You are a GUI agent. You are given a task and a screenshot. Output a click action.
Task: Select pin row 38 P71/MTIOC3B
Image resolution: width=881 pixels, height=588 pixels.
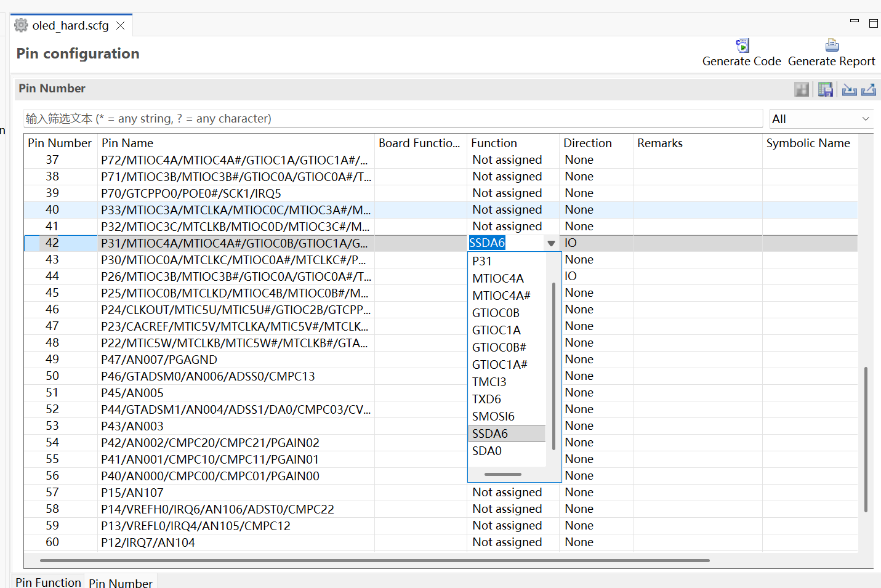tap(441, 177)
